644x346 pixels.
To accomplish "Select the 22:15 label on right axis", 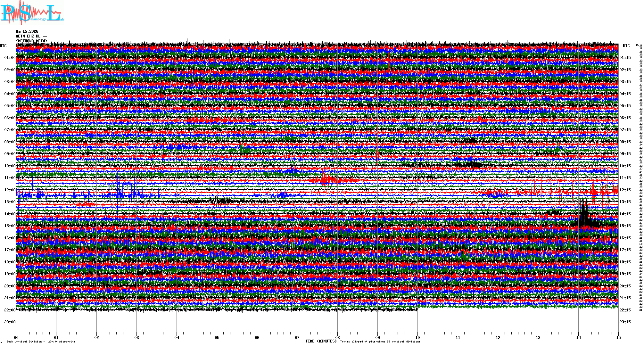I will [625, 310].
